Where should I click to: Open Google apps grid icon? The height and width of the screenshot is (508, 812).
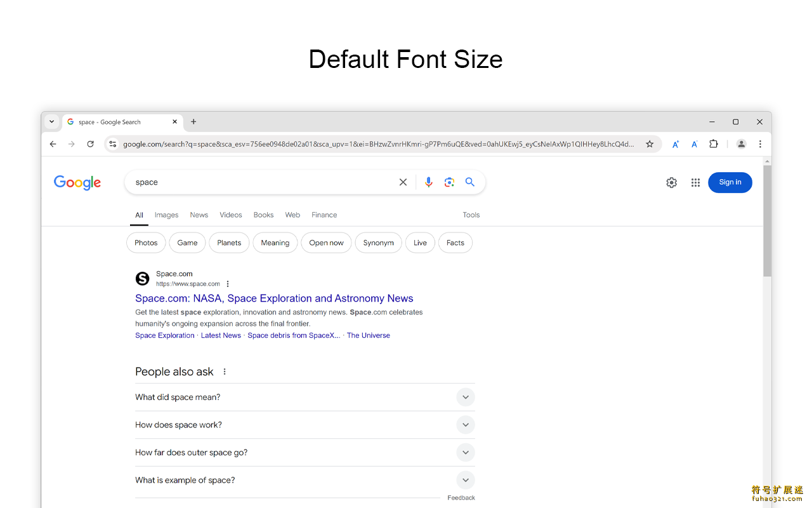coord(695,183)
